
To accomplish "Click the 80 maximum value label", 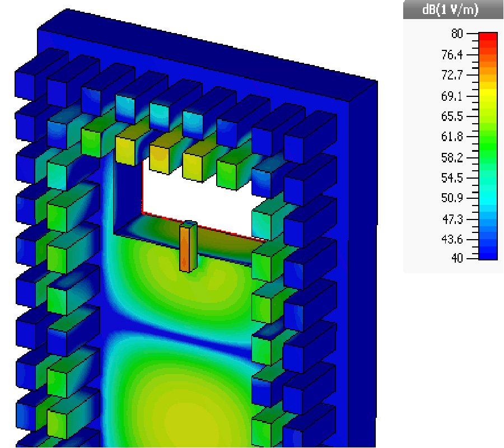I will [457, 34].
